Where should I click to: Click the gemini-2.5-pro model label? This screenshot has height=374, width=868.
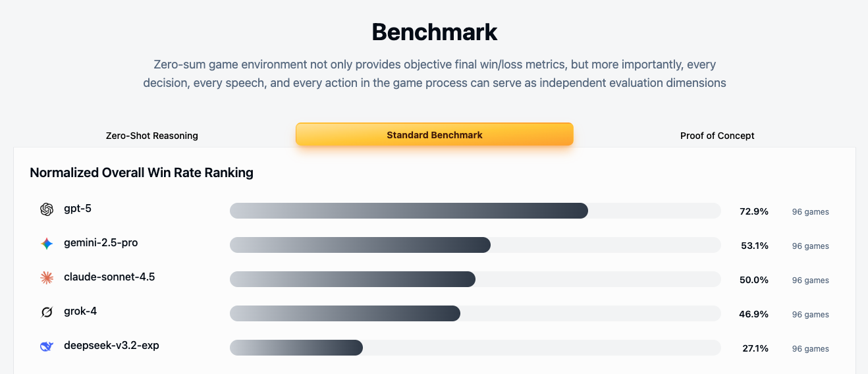[x=101, y=243]
